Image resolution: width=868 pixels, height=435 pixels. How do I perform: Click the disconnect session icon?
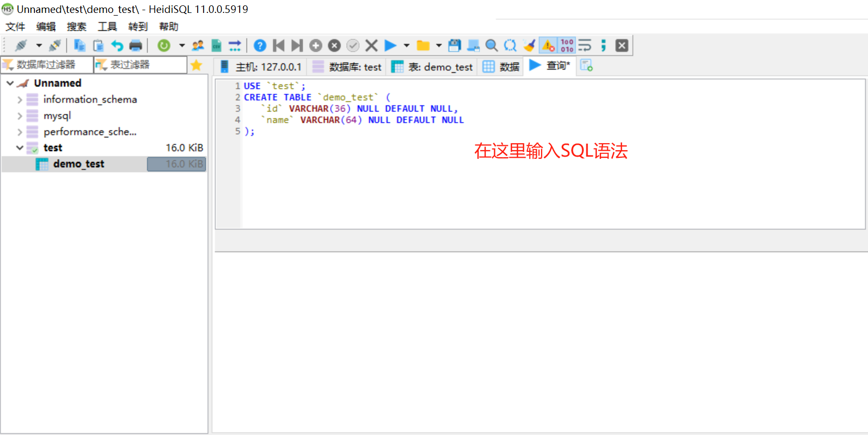pos(55,46)
